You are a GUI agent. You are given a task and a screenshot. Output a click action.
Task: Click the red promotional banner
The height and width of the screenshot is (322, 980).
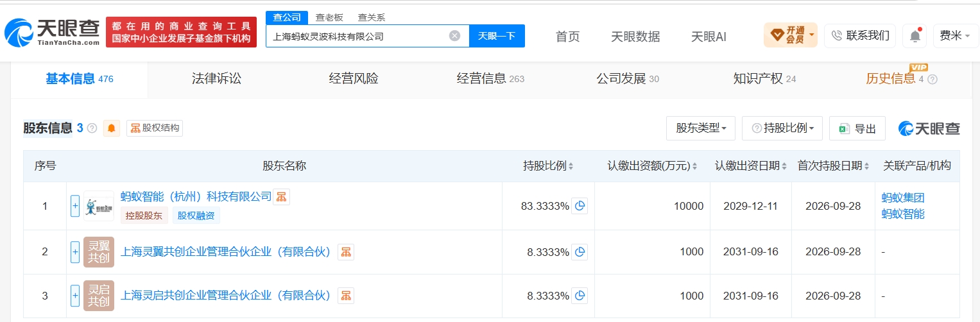tap(181, 32)
